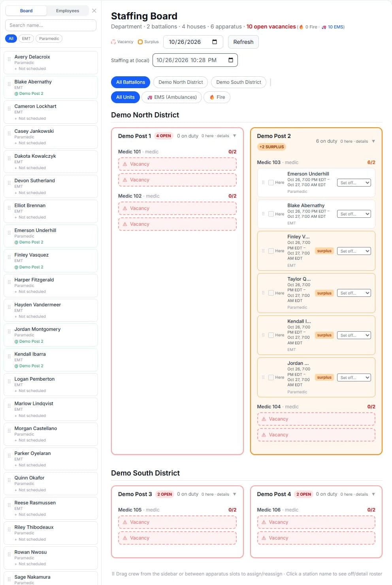Filter employees by EMT chip

pos(26,39)
